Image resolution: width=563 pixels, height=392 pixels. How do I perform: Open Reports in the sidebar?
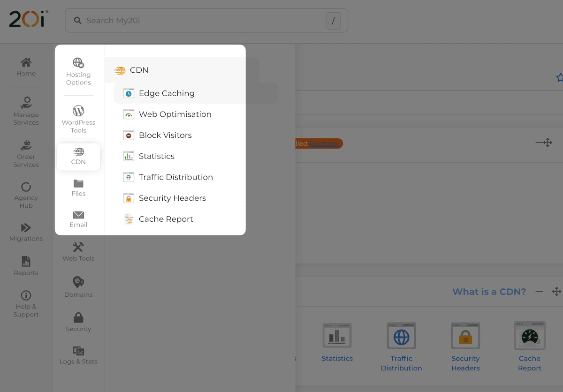[x=26, y=266]
